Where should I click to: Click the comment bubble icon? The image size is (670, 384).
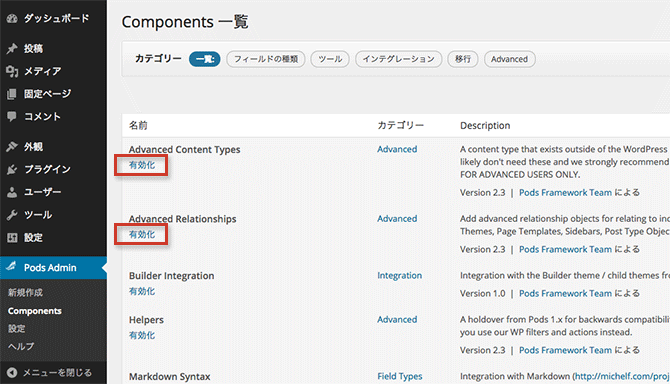click(12, 116)
